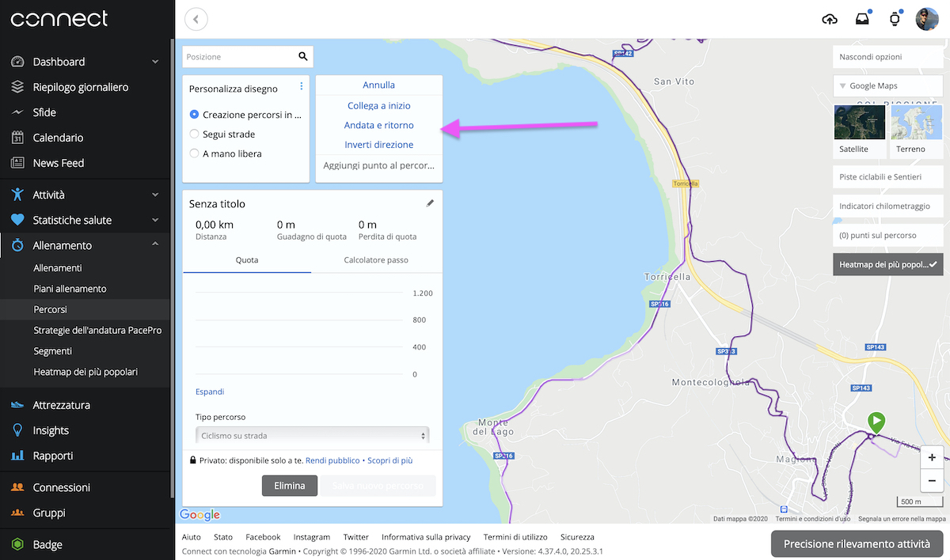Open the Tipo percorso dropdown

tap(312, 435)
